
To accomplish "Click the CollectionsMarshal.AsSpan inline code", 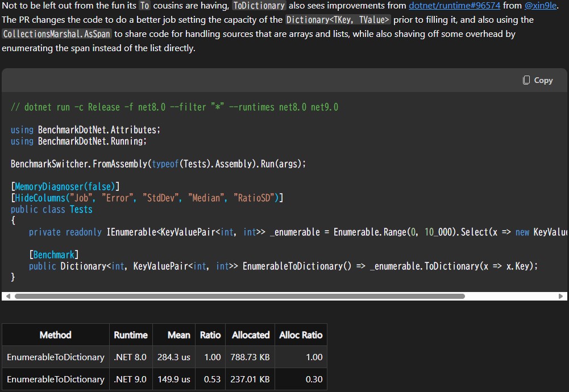I will (x=57, y=34).
